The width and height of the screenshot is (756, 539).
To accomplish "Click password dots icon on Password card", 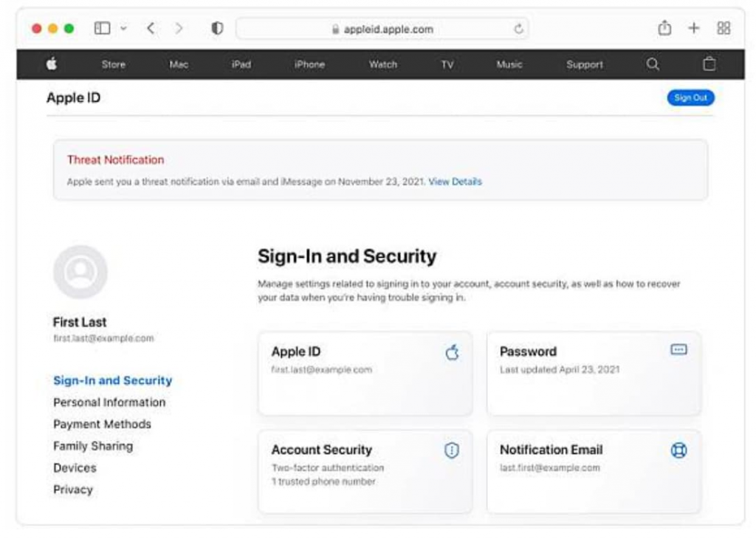I will pyautogui.click(x=679, y=349).
